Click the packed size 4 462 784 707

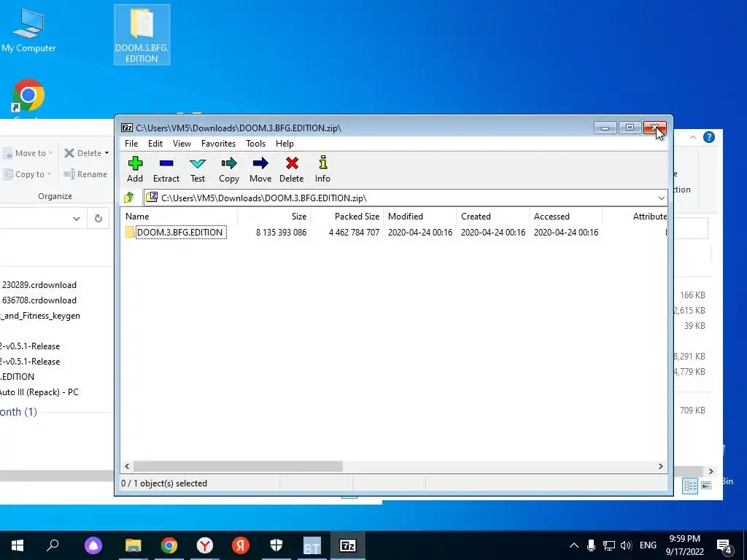pos(354,233)
